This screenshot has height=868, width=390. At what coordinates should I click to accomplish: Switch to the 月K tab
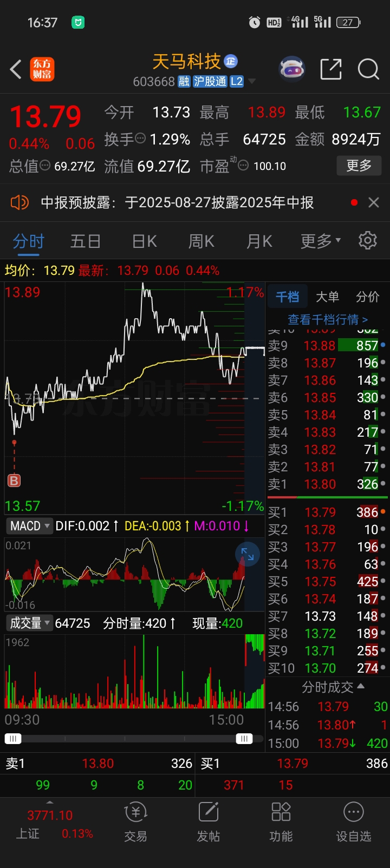click(x=259, y=241)
